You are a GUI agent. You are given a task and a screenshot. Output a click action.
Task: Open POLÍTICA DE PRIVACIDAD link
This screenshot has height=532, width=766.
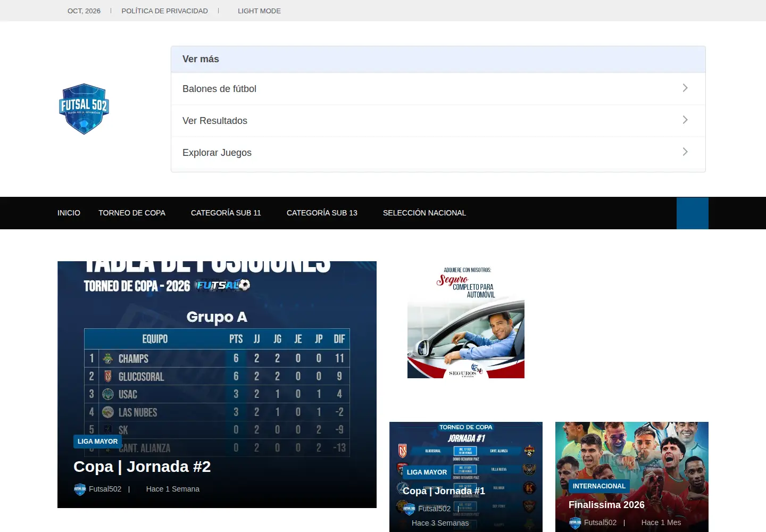[164, 11]
